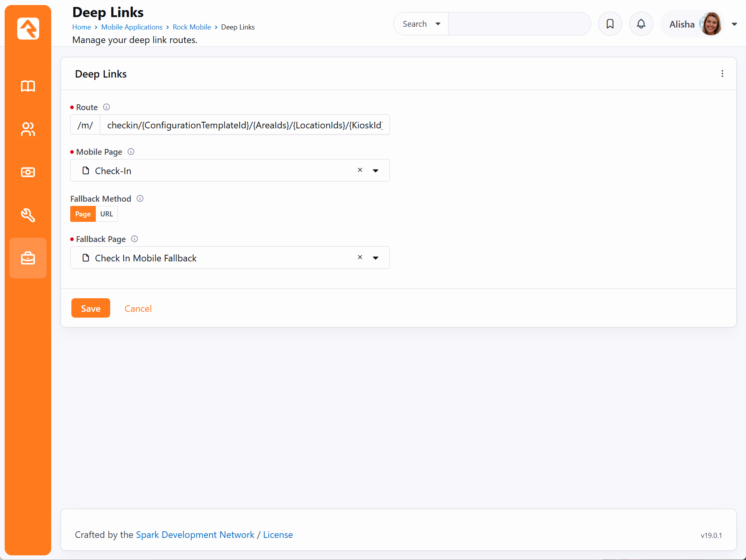This screenshot has height=560, width=746.
Task: Click the Rock logo icon
Action: point(28,28)
